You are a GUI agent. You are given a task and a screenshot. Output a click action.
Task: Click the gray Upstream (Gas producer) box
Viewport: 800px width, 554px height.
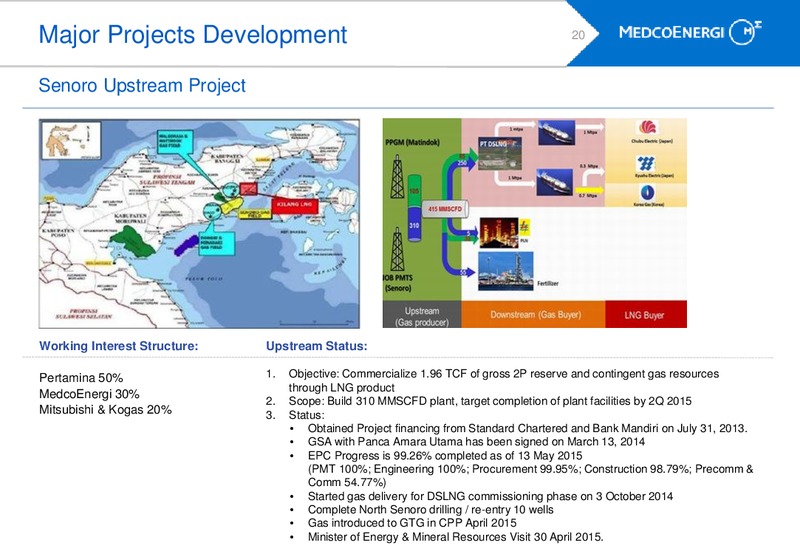point(422,314)
